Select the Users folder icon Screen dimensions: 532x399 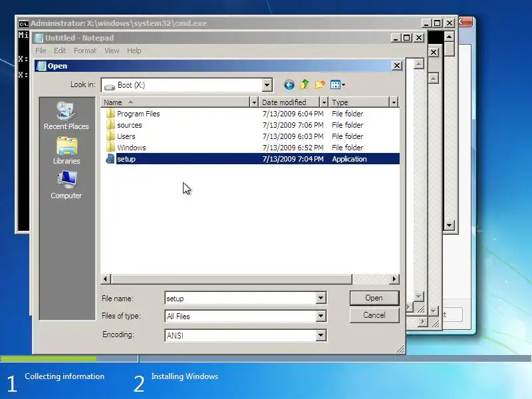click(110, 136)
